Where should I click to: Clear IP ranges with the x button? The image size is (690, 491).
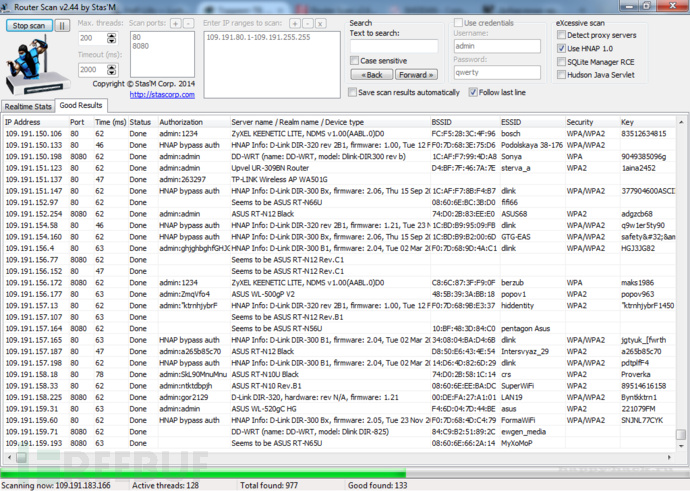pyautogui.click(x=321, y=23)
